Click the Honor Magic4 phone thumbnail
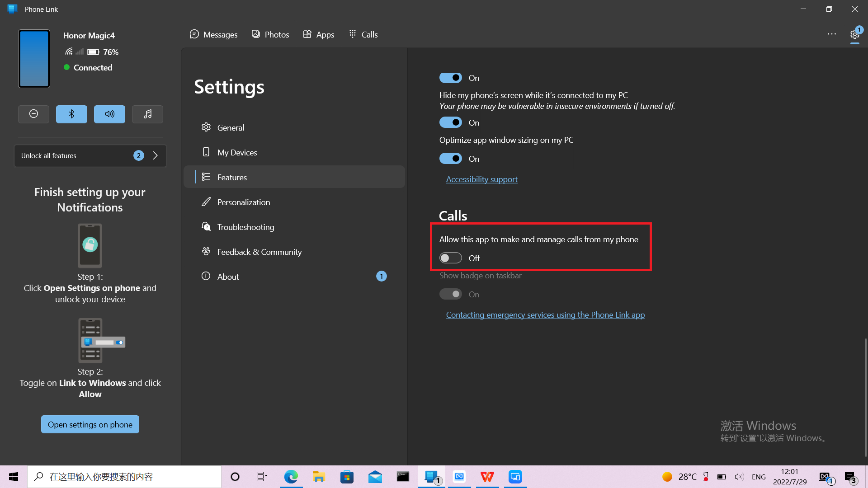Viewport: 868px width, 488px height. pos(34,59)
